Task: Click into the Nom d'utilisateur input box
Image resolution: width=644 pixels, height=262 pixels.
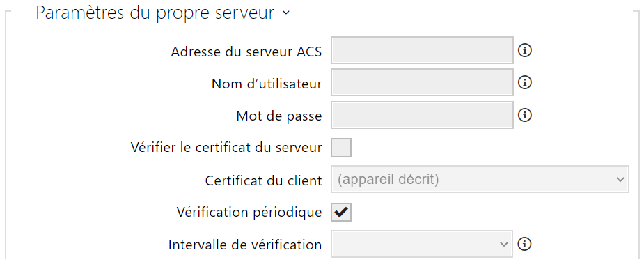Action: pyautogui.click(x=422, y=83)
